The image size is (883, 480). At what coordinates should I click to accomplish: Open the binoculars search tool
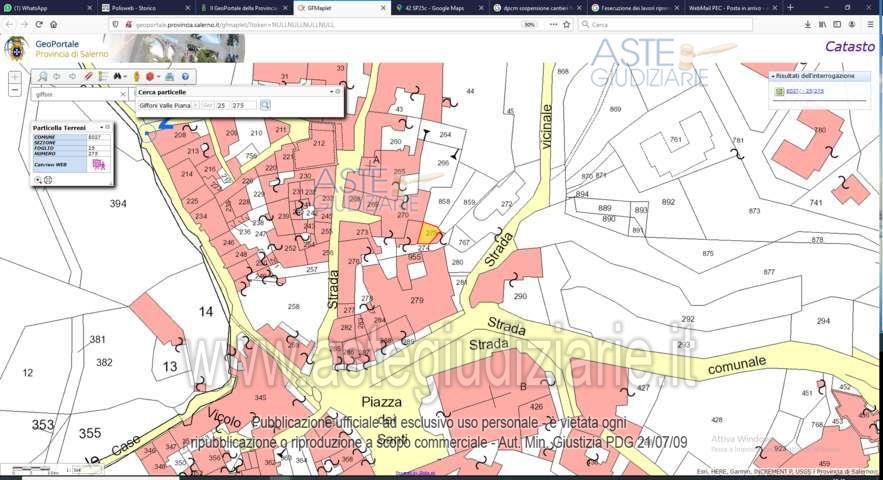[x=119, y=76]
